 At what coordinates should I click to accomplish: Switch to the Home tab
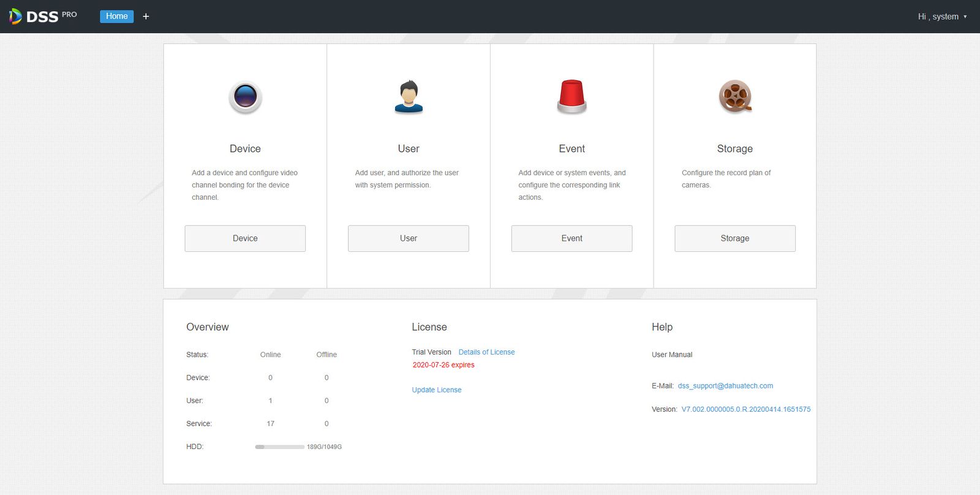click(x=116, y=17)
